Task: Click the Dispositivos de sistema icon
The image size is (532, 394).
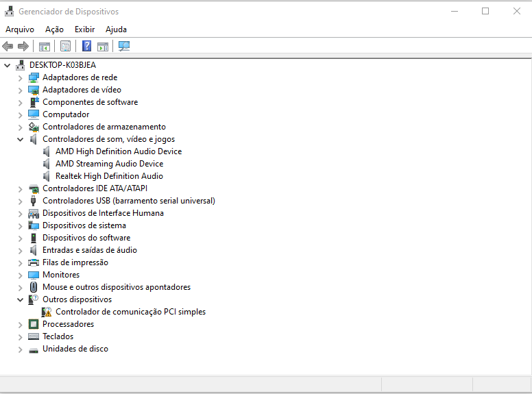Action: coord(34,225)
